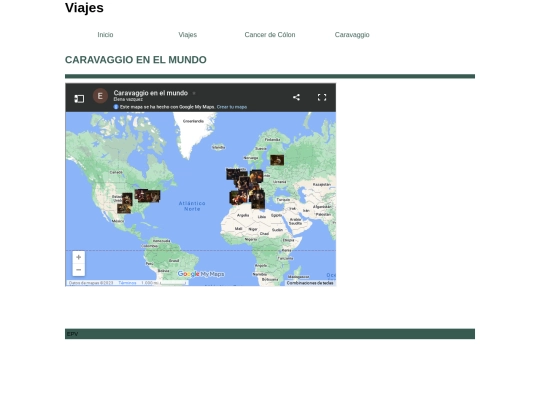
Task: Share the Caravaggio map
Action: pos(296,97)
